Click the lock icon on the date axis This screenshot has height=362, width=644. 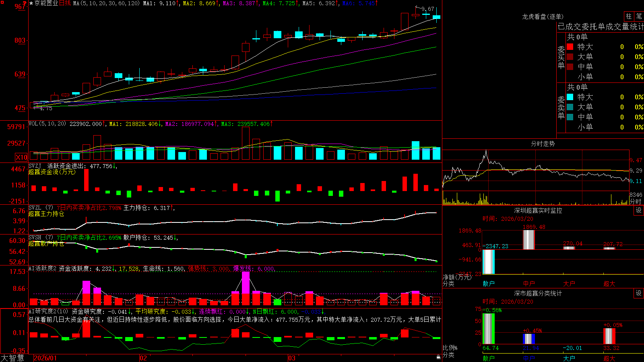pos(438,357)
